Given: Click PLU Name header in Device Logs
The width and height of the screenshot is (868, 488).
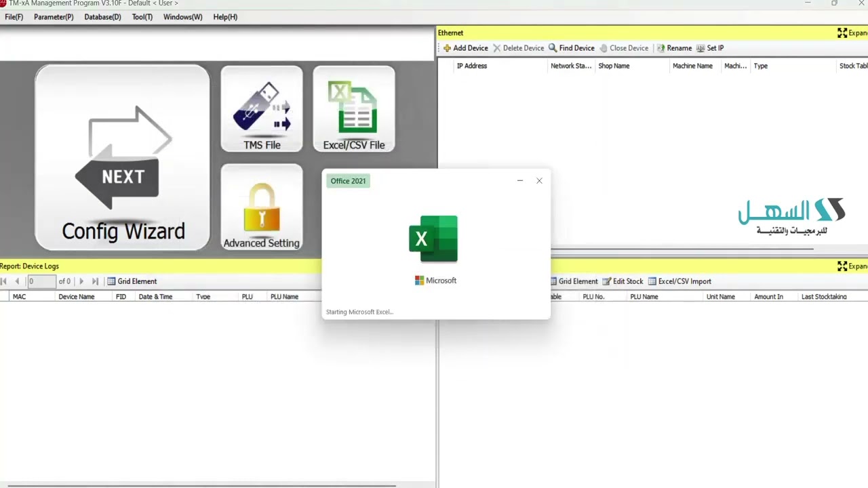Looking at the screenshot, I should 284,297.
